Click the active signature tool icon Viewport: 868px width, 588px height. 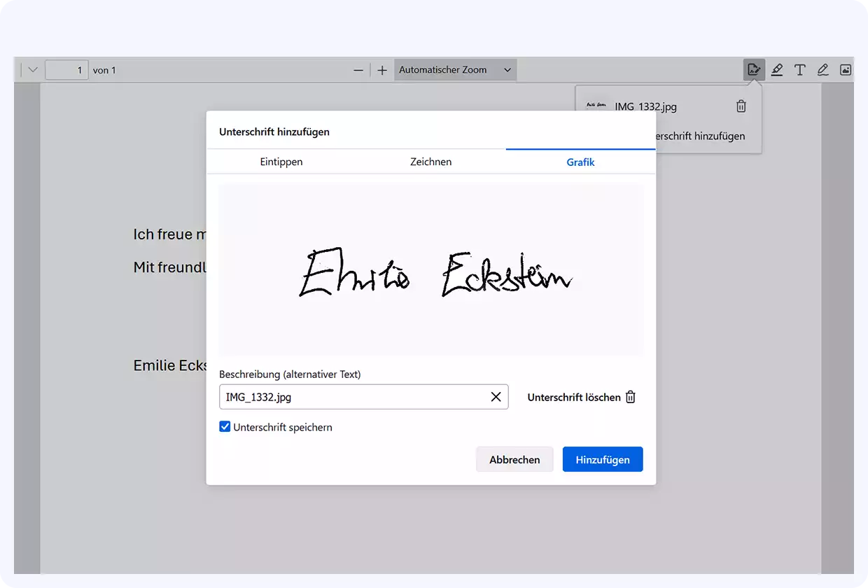click(754, 69)
